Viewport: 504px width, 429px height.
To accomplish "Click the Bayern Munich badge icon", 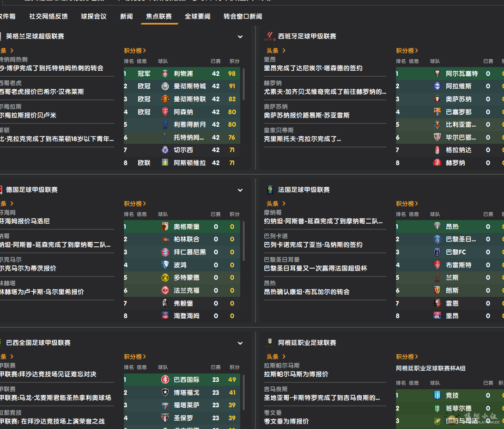I will point(165,252).
